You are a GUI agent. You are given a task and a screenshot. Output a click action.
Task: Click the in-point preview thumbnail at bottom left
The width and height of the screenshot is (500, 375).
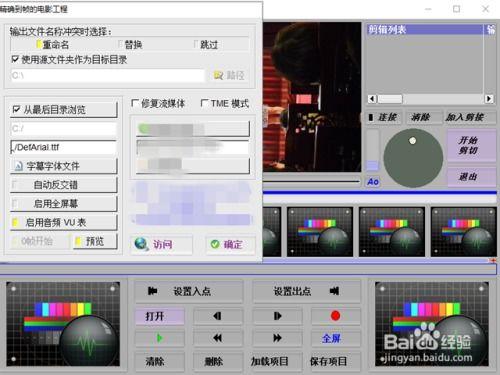[x=63, y=324]
